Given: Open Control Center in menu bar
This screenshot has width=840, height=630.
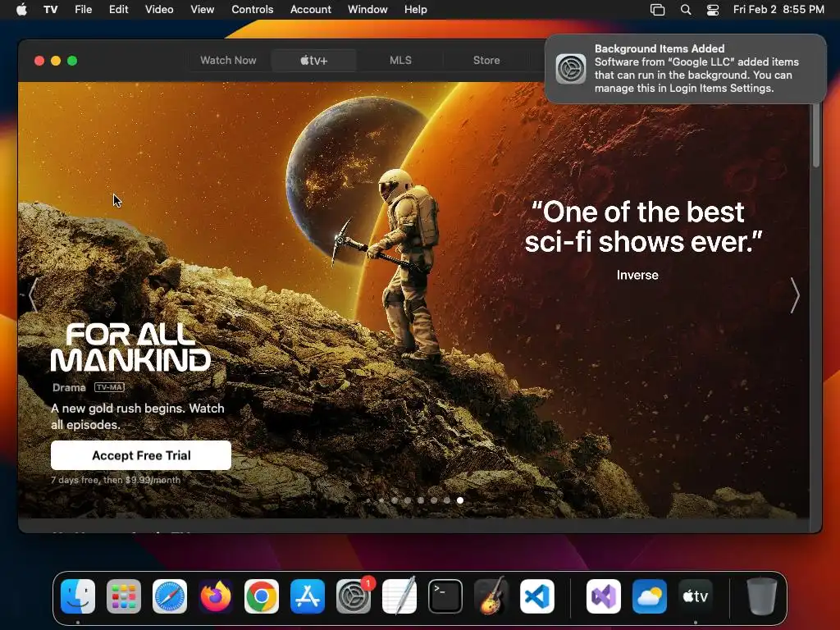Looking at the screenshot, I should pyautogui.click(x=713, y=9).
